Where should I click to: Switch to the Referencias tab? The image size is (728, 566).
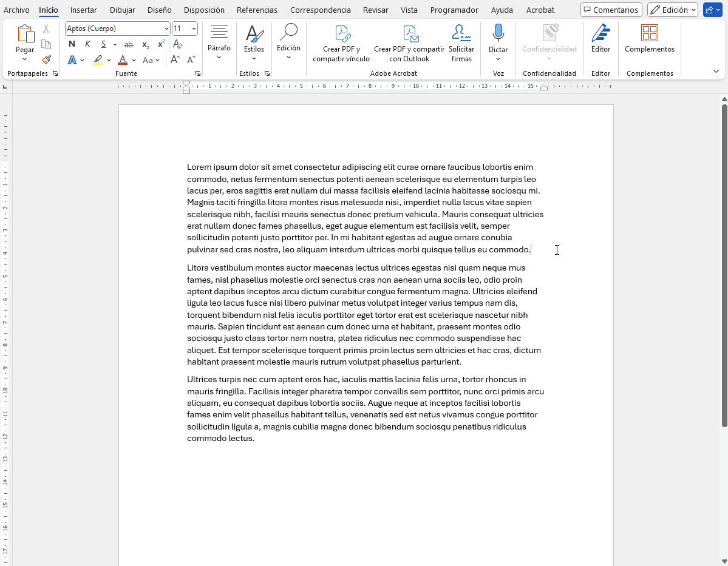tap(257, 10)
